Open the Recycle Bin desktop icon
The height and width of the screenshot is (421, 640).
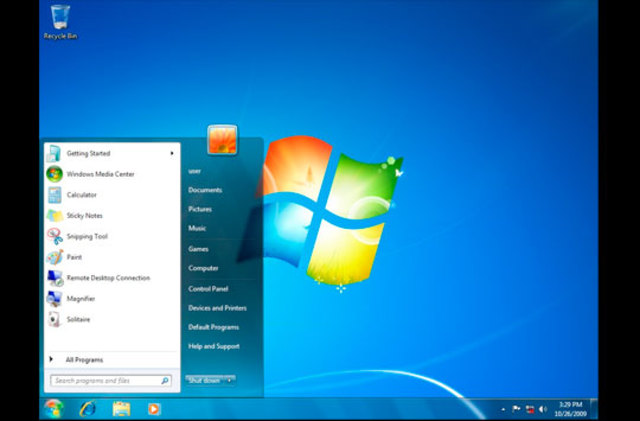coord(60,22)
